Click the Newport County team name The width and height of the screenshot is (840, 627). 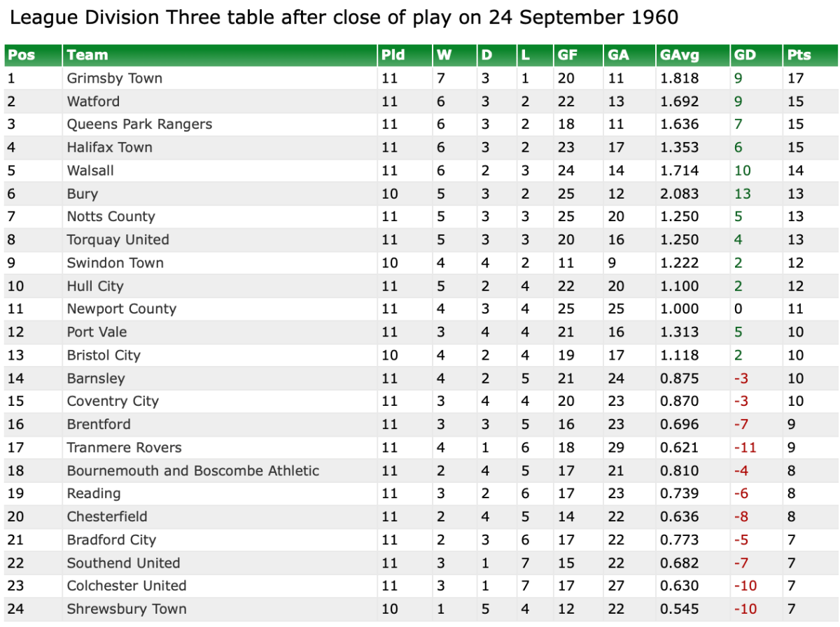[x=121, y=309]
